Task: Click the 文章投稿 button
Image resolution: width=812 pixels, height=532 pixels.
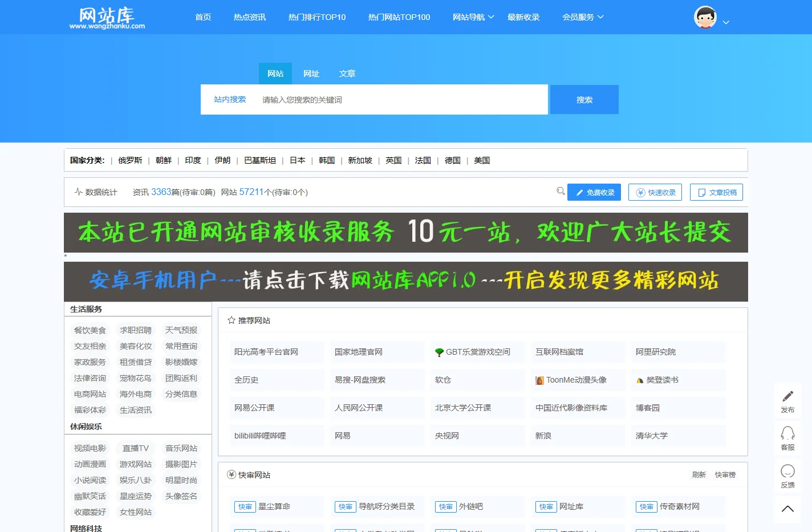Action: coord(716,192)
